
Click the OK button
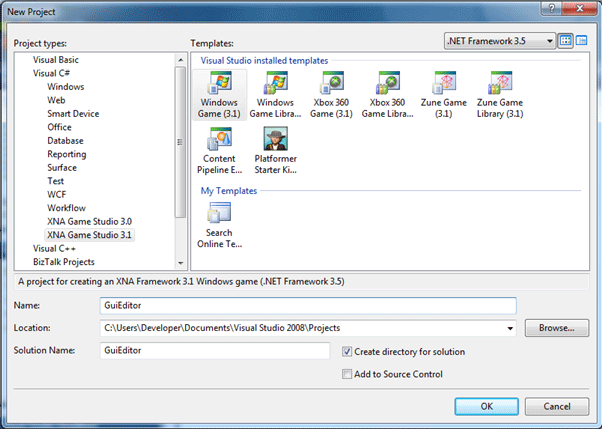pyautogui.click(x=486, y=406)
